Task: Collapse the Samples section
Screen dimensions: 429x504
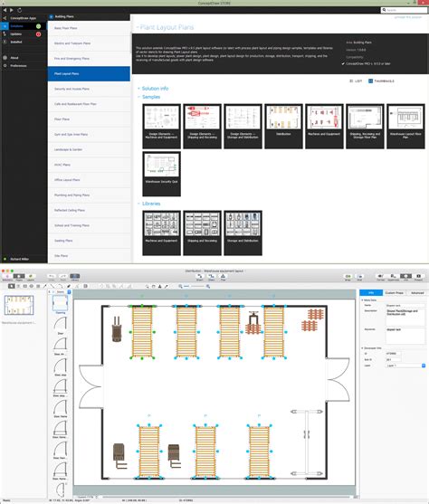Action: (138, 97)
